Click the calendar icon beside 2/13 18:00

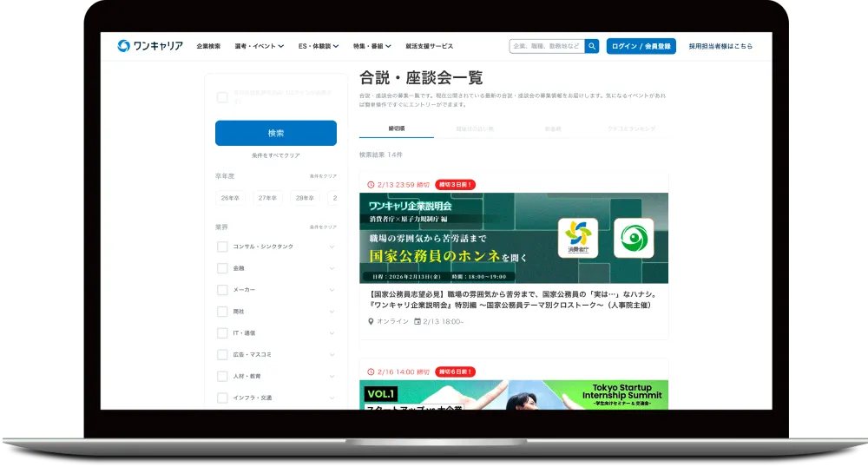[x=418, y=321]
